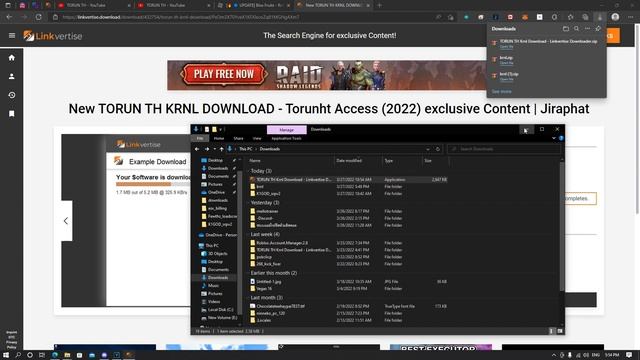Open the Edge profile avatar
This screenshot has height=360, width=640.
click(x=615, y=17)
